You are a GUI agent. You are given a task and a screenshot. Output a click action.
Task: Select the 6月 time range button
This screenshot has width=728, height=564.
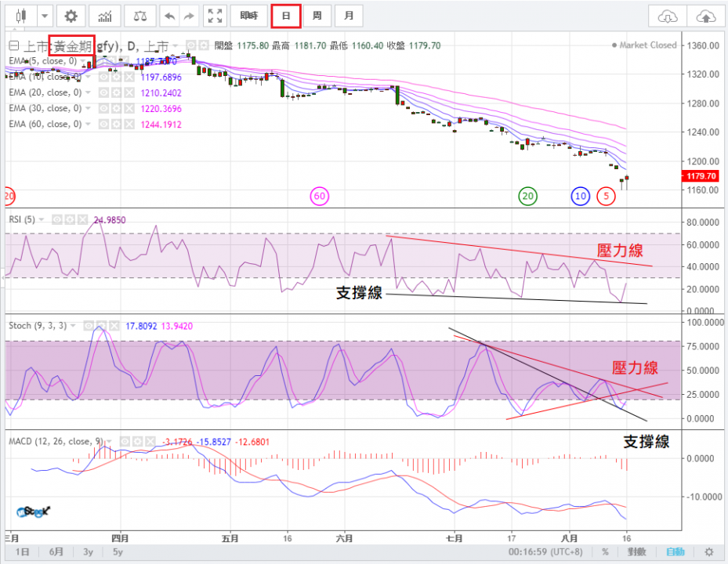coord(56,551)
